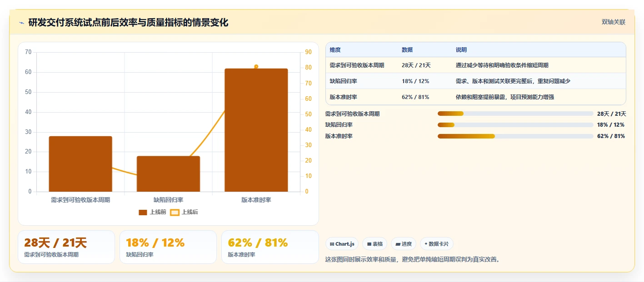Click the star icon in 数据卡片 chip
Viewport: 644px width, 282px height.
[x=426, y=244]
